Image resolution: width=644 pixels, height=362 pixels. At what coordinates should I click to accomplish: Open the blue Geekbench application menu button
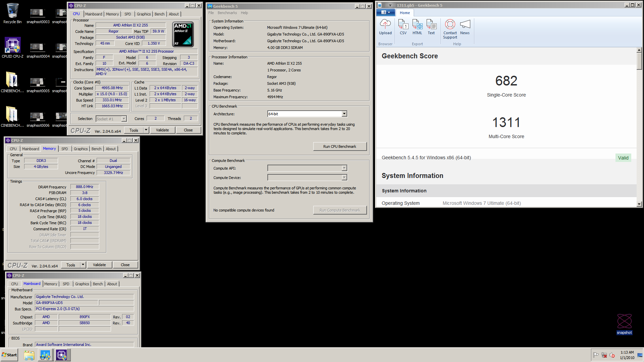pos(385,12)
